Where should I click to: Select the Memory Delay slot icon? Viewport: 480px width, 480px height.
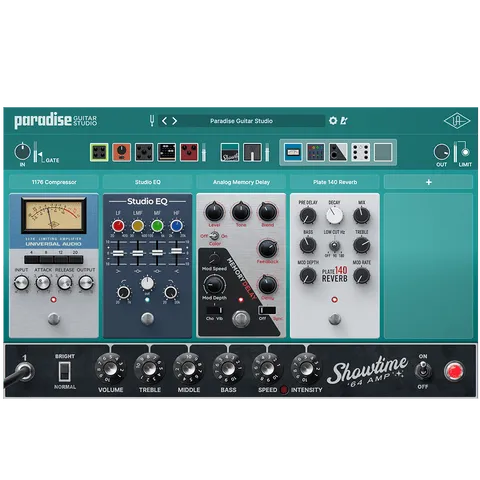point(338,152)
